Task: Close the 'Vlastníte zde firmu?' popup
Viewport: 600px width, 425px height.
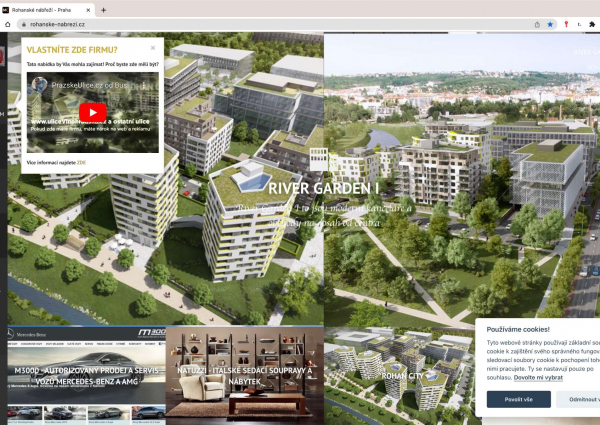Action: (153, 47)
